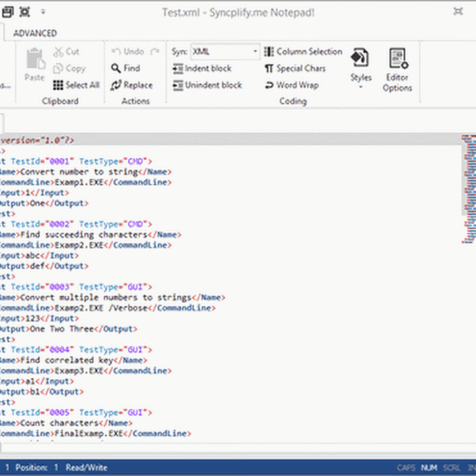The height and width of the screenshot is (476, 476).
Task: Click the Read/Write status bar indicator
Action: (87, 468)
